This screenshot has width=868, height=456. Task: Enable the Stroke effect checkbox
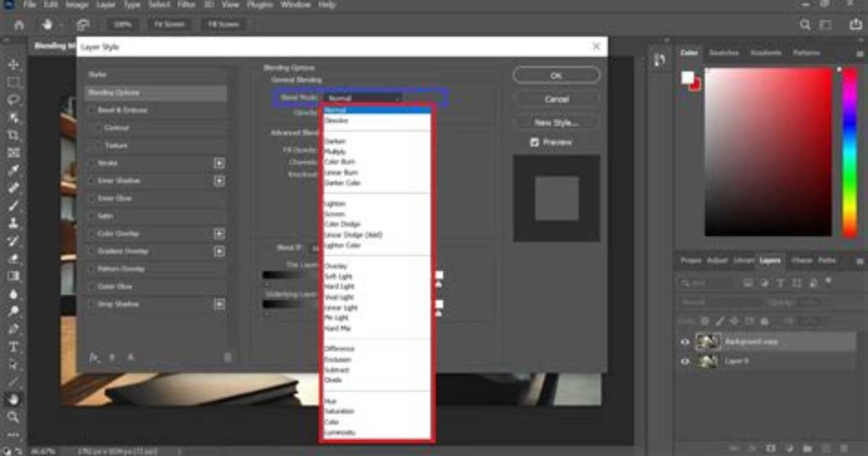(x=91, y=163)
